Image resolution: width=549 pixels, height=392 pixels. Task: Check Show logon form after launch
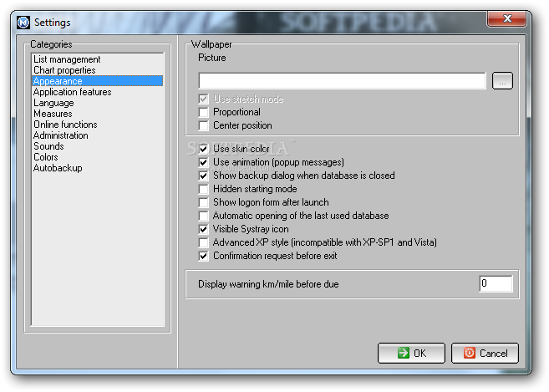(x=203, y=202)
